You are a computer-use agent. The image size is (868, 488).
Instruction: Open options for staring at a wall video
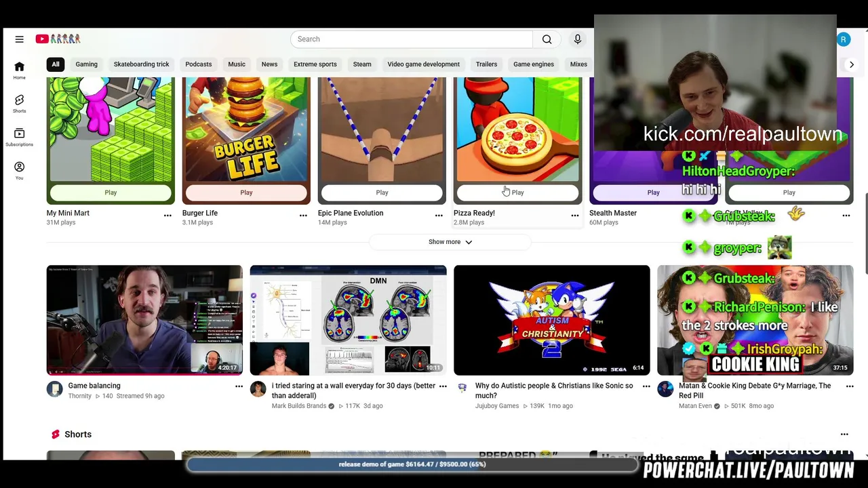pos(443,386)
